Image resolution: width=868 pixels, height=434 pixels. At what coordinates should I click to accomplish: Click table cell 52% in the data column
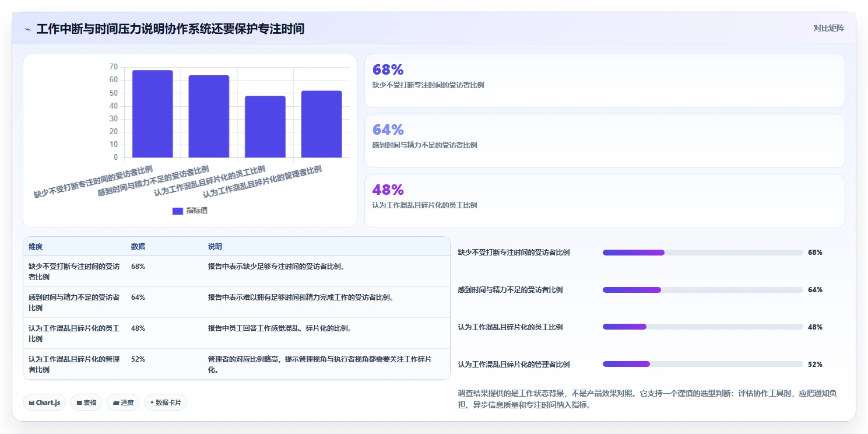(x=138, y=359)
